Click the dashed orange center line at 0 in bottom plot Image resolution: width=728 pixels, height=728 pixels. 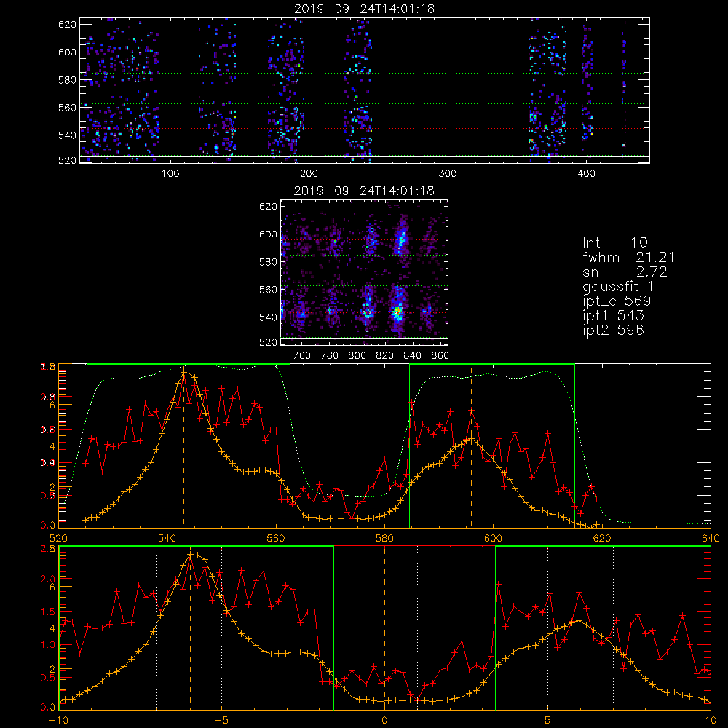tap(384, 628)
